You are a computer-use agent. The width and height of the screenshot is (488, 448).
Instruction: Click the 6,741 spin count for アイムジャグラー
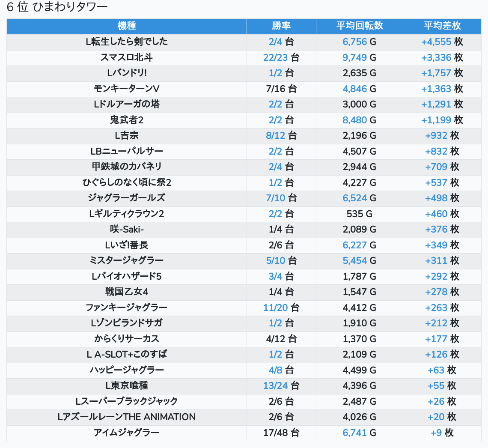(354, 433)
